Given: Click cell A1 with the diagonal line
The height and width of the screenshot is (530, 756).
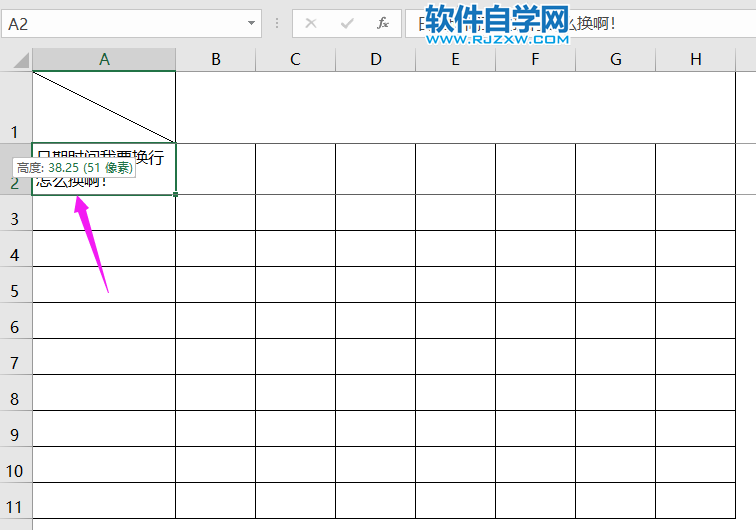Looking at the screenshot, I should pyautogui.click(x=104, y=107).
